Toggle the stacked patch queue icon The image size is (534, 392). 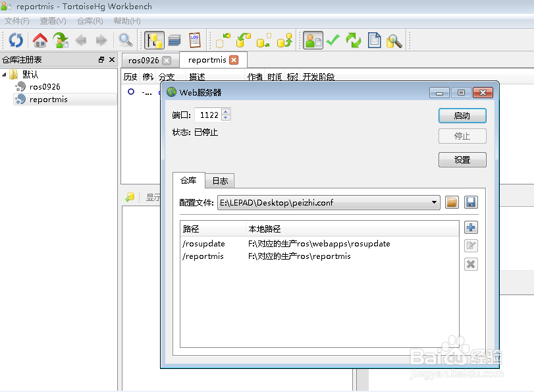coord(174,40)
